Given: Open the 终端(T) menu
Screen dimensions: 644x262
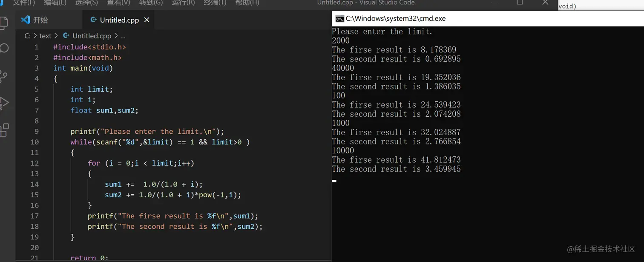Looking at the screenshot, I should pyautogui.click(x=215, y=3).
